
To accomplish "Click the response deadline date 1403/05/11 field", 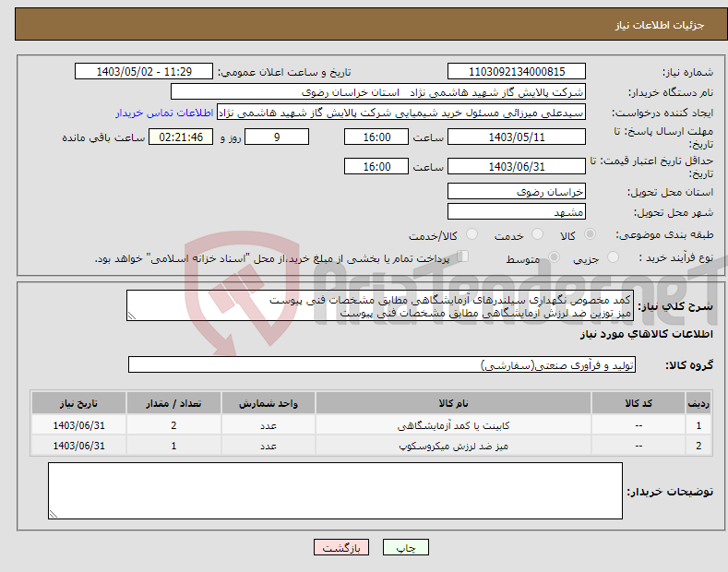I will (x=517, y=137).
